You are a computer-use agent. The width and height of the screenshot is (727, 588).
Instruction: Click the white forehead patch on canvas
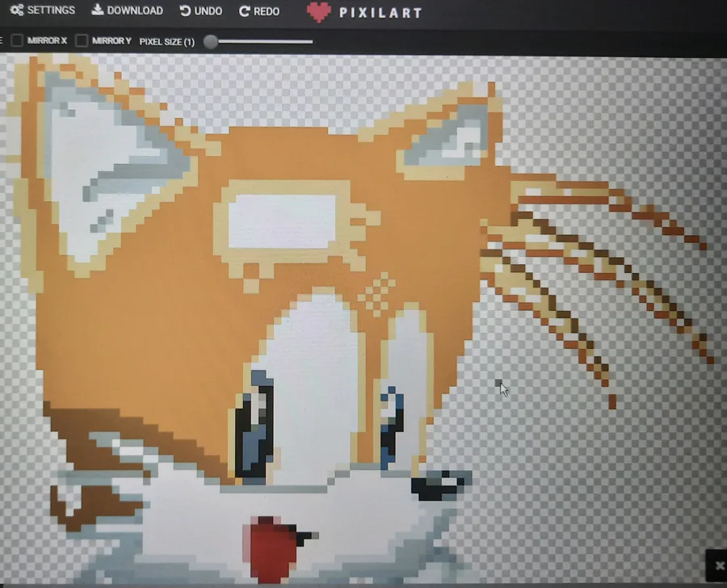coord(282,221)
